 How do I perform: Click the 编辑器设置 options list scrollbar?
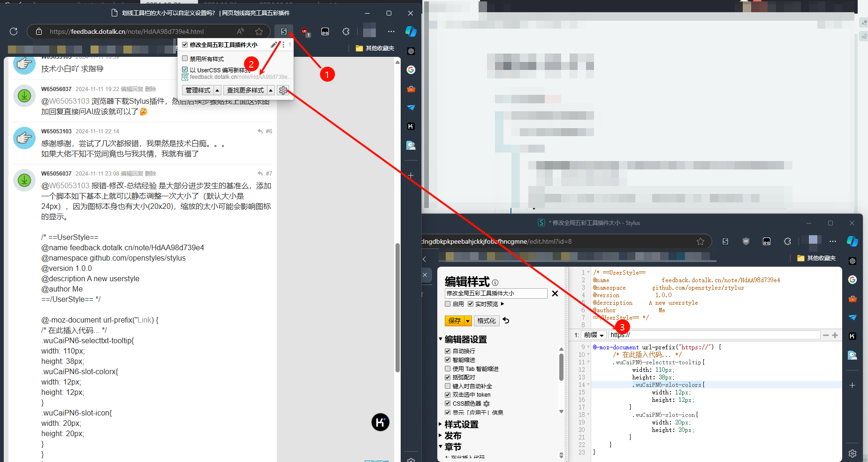(561, 367)
